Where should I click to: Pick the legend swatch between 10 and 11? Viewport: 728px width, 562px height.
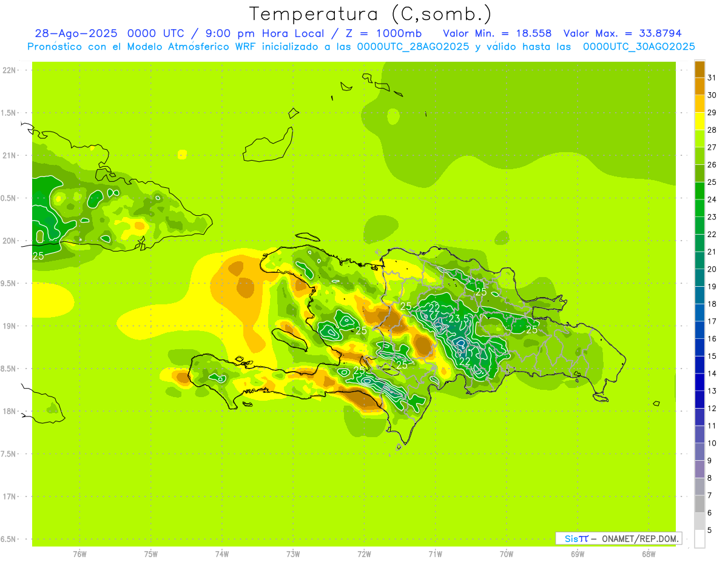click(699, 435)
